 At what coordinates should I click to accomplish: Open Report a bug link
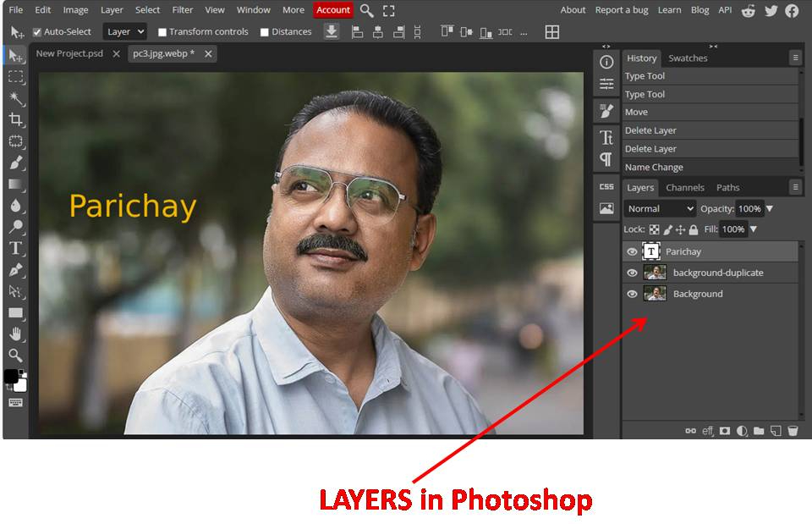[x=622, y=10]
